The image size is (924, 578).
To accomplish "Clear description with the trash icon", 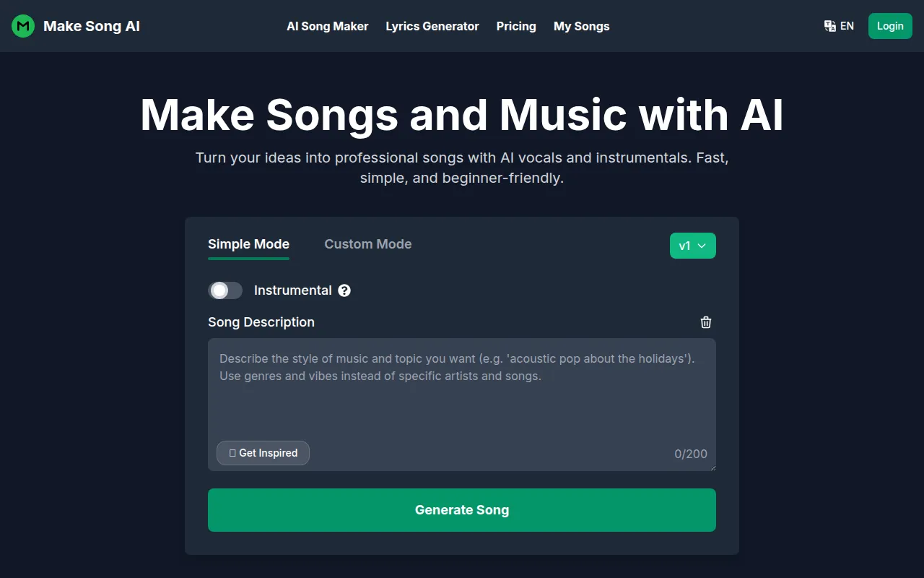I will 706,322.
